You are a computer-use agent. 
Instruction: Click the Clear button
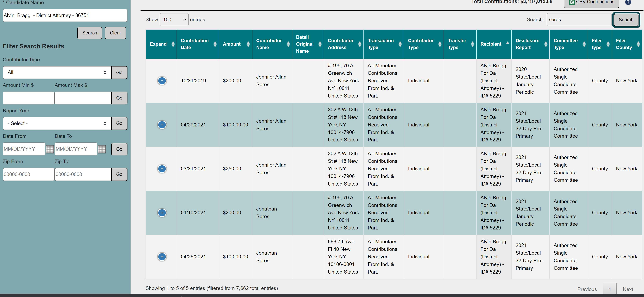(x=115, y=33)
